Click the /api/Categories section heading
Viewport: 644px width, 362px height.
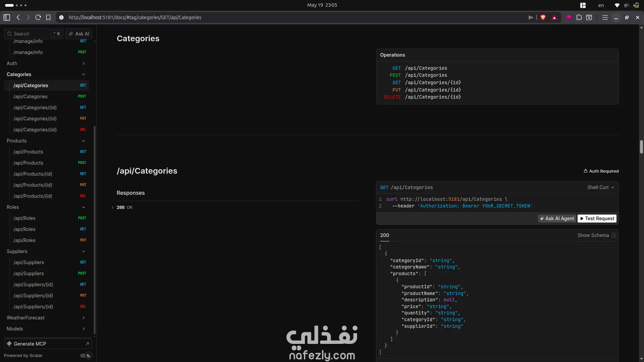(147, 171)
